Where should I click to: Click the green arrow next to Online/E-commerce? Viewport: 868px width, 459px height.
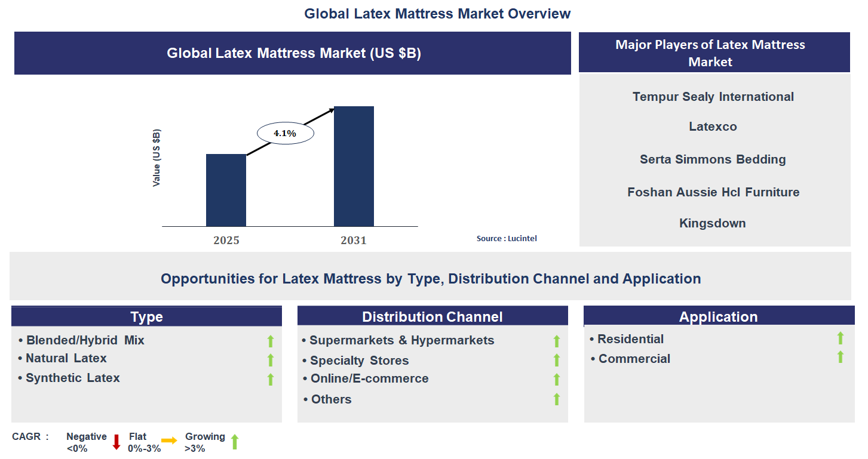coord(556,378)
